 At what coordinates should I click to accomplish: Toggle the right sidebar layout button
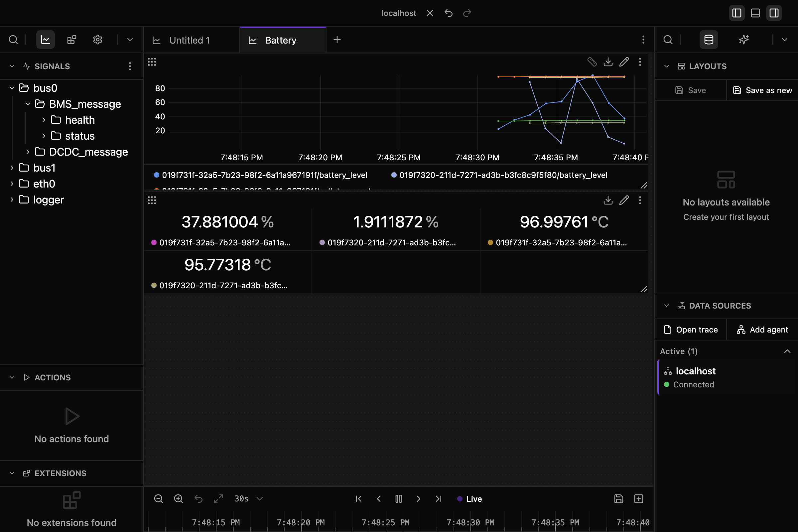click(x=774, y=13)
